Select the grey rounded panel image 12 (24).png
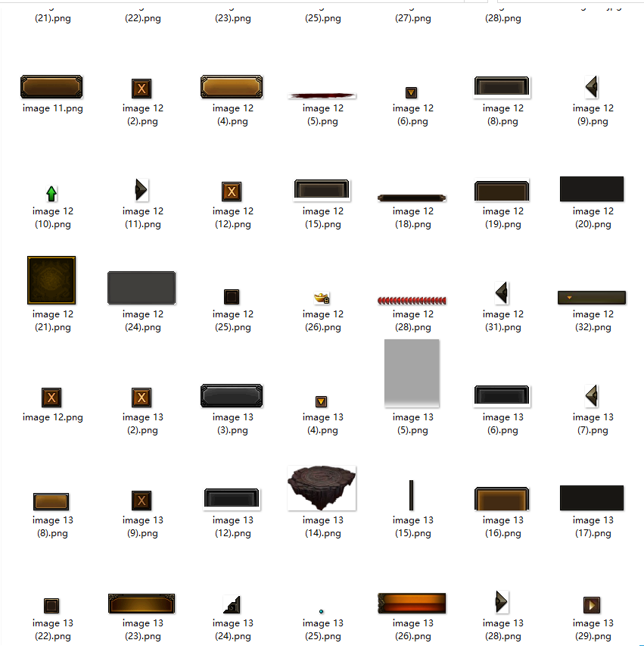Viewport: 644px width, 646px height. tap(142, 288)
